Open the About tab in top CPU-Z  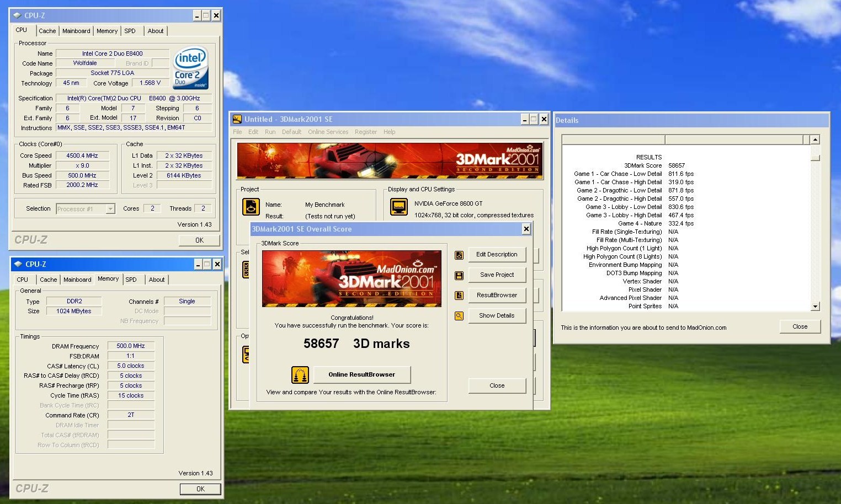156,31
